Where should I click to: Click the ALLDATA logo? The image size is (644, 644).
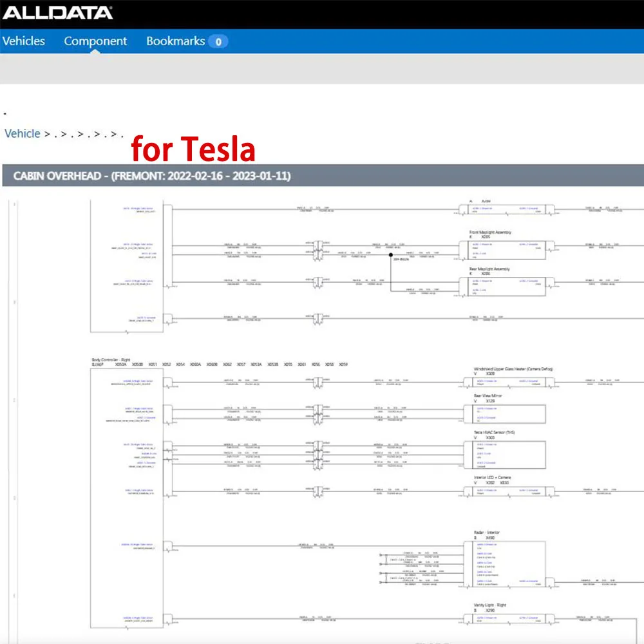pyautogui.click(x=57, y=13)
